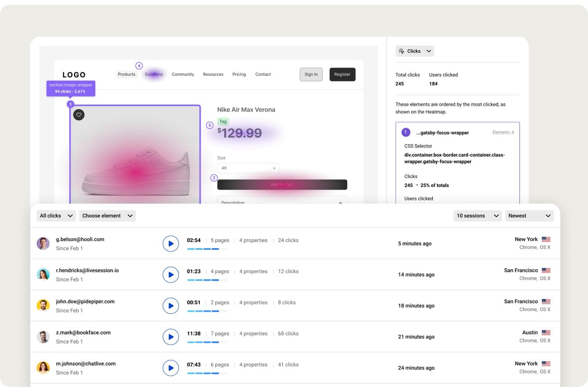Click the Sign in button
This screenshot has width=588, height=392.
coord(311,74)
